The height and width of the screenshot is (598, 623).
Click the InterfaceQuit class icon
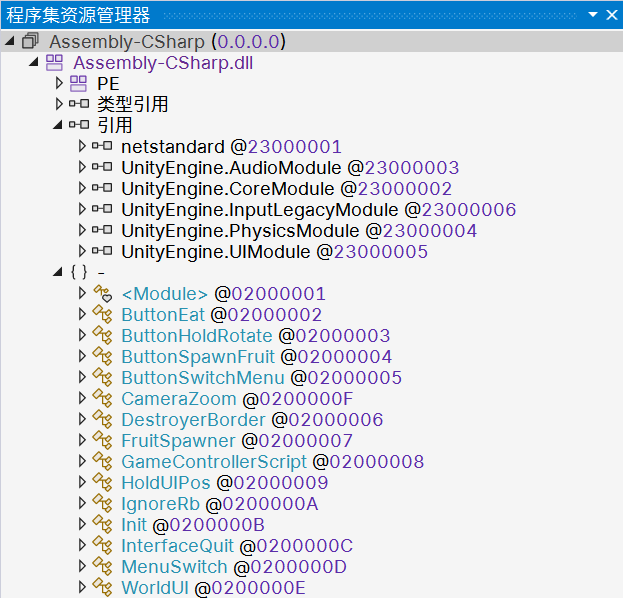pos(103,546)
